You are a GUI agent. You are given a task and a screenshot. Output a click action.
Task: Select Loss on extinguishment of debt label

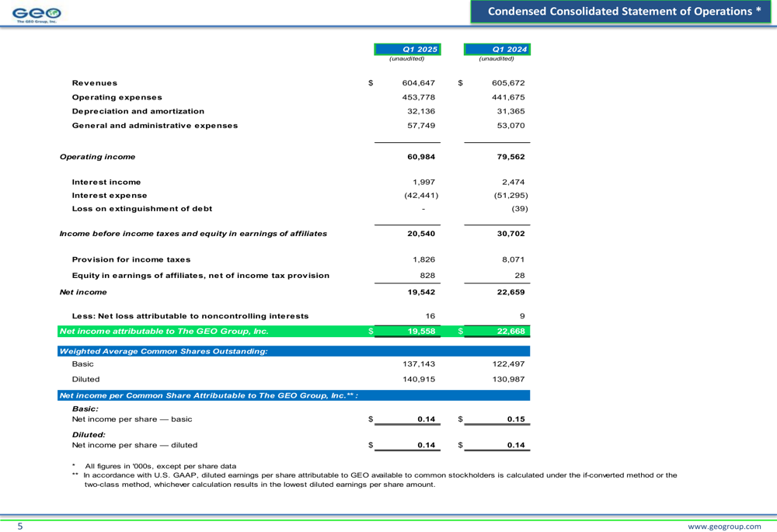point(142,209)
